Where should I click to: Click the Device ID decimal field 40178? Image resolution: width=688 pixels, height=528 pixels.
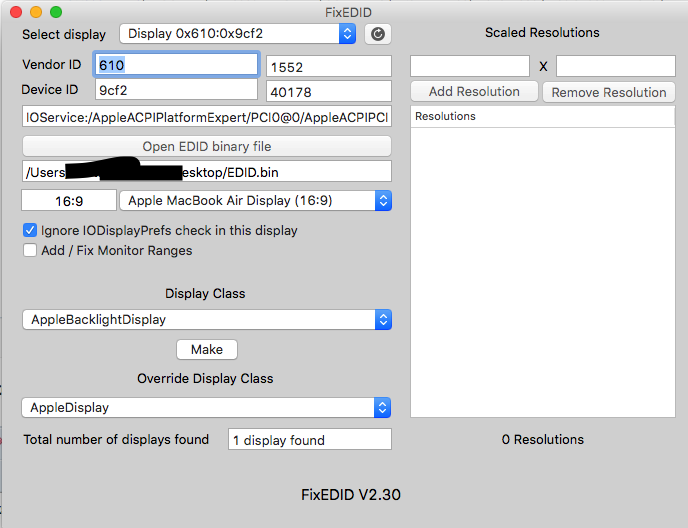(328, 91)
